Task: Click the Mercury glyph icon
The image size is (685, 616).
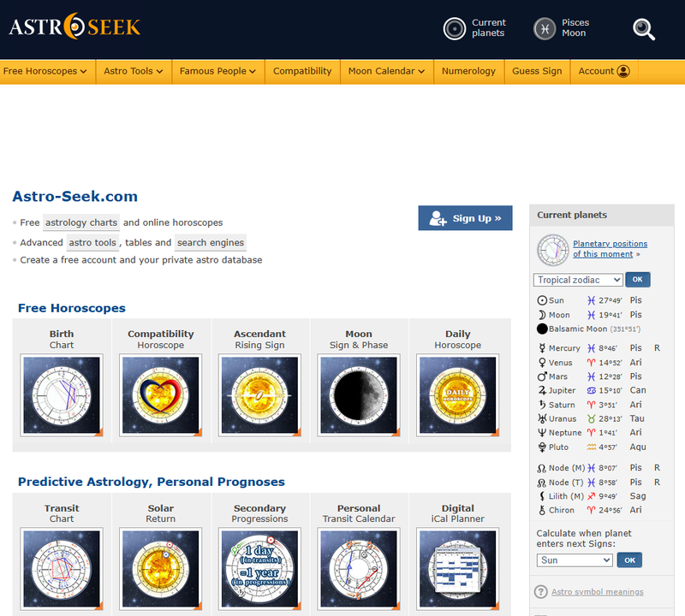Action: click(x=542, y=348)
